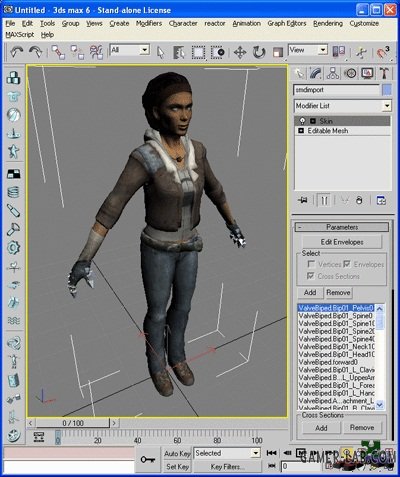Activate the Select and Link tool
This screenshot has width=400, height=477.
click(x=58, y=52)
